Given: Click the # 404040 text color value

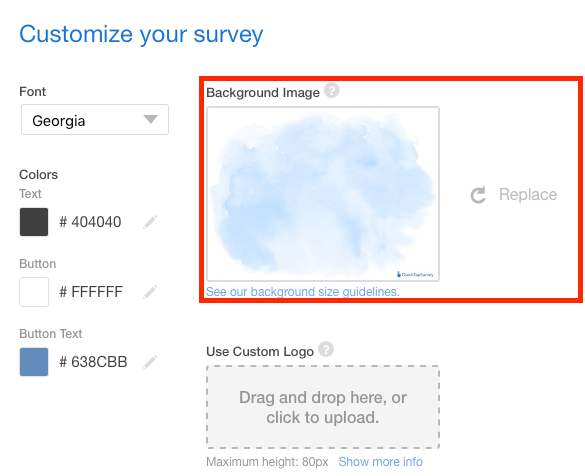Looking at the screenshot, I should (x=90, y=222).
